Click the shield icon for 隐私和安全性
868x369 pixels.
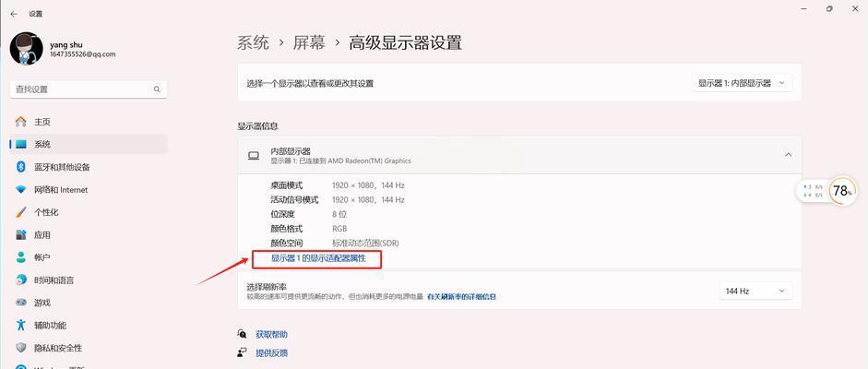click(x=21, y=348)
